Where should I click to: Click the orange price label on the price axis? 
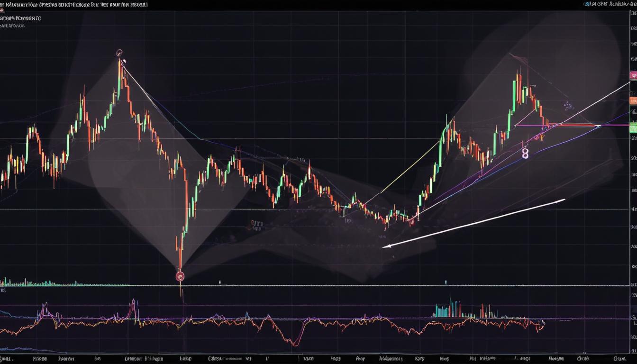pos(634,100)
